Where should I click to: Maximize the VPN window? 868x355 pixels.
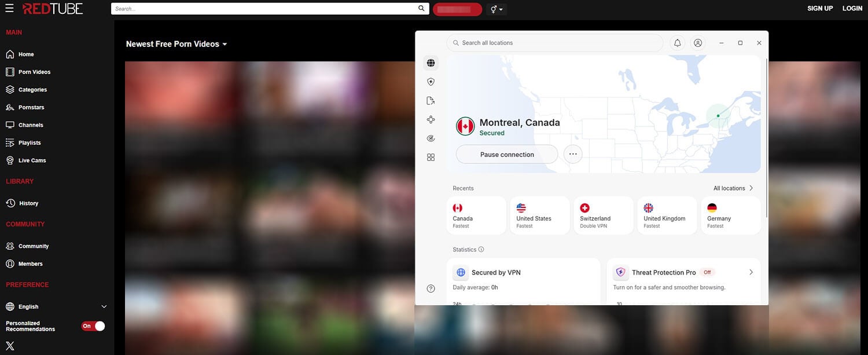740,43
